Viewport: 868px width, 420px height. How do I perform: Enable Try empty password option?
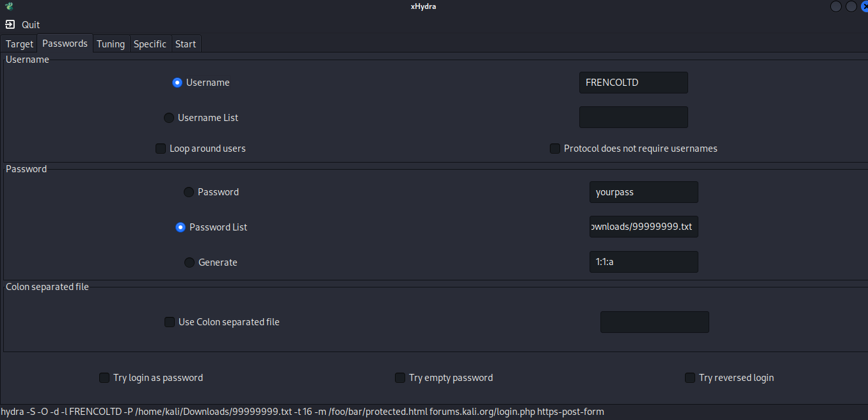pos(400,378)
